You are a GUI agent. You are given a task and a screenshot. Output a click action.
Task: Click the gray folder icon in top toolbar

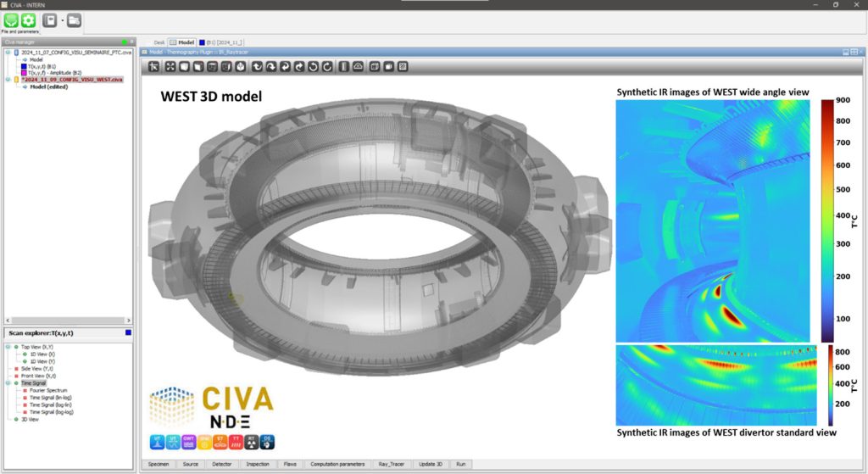75,20
